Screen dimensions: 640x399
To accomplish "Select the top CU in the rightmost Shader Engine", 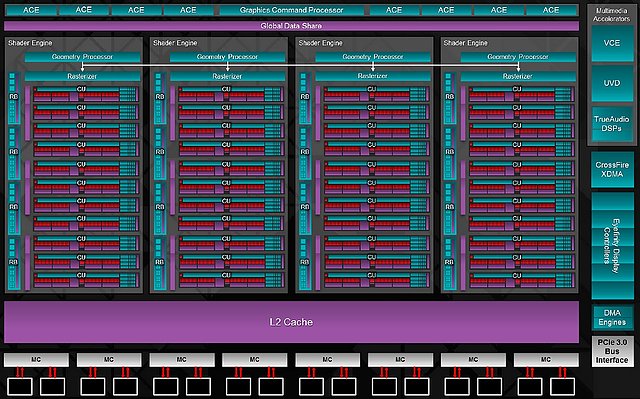I will point(521,94).
